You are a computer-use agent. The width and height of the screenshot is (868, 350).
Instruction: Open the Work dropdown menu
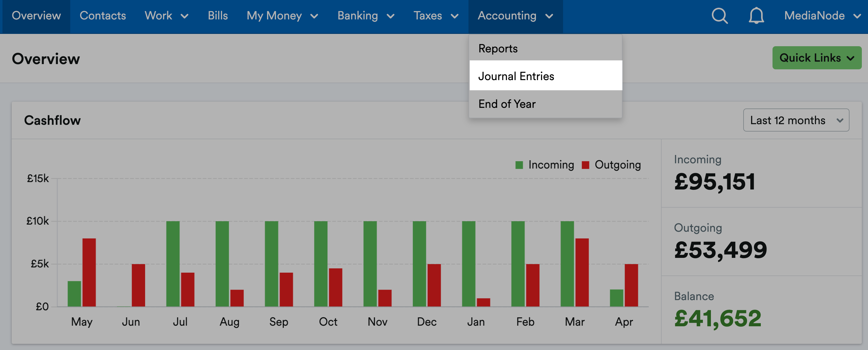tap(166, 16)
